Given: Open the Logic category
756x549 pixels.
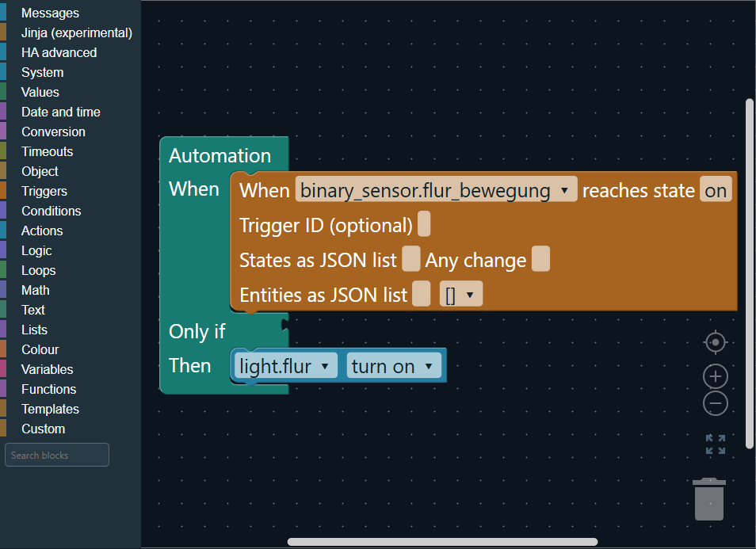Looking at the screenshot, I should (x=71, y=250).
